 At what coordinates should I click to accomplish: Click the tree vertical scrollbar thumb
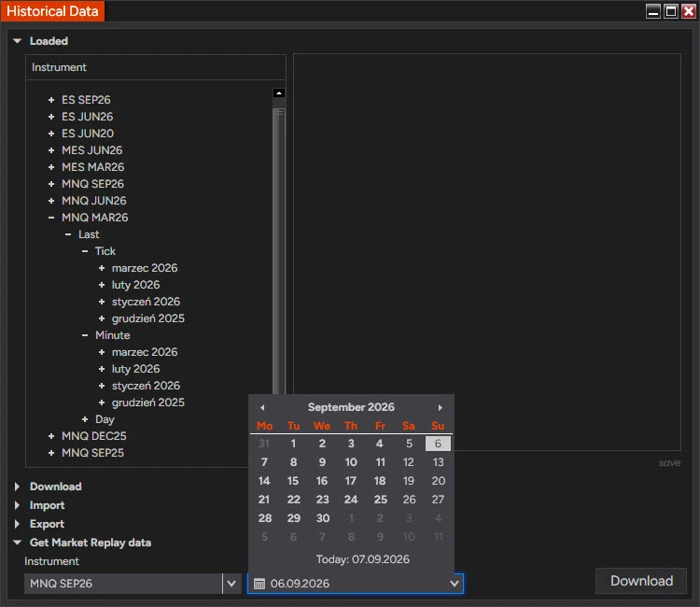279,250
